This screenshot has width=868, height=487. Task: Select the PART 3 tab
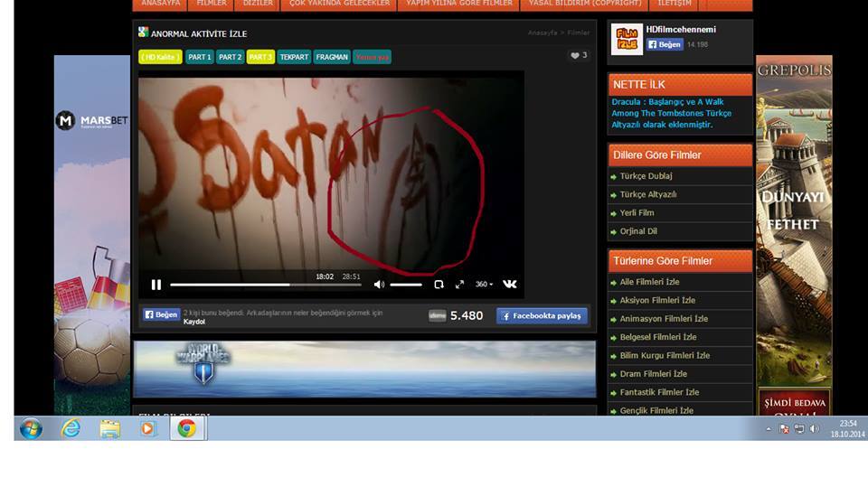pyautogui.click(x=260, y=57)
